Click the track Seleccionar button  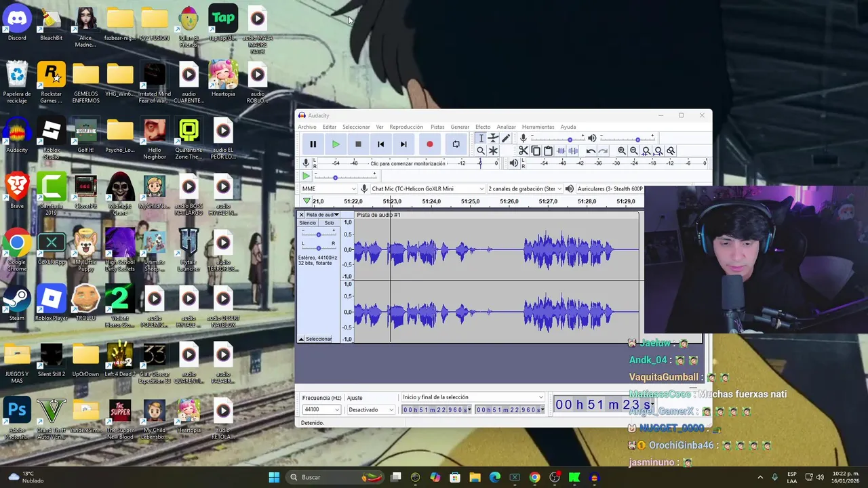(319, 339)
